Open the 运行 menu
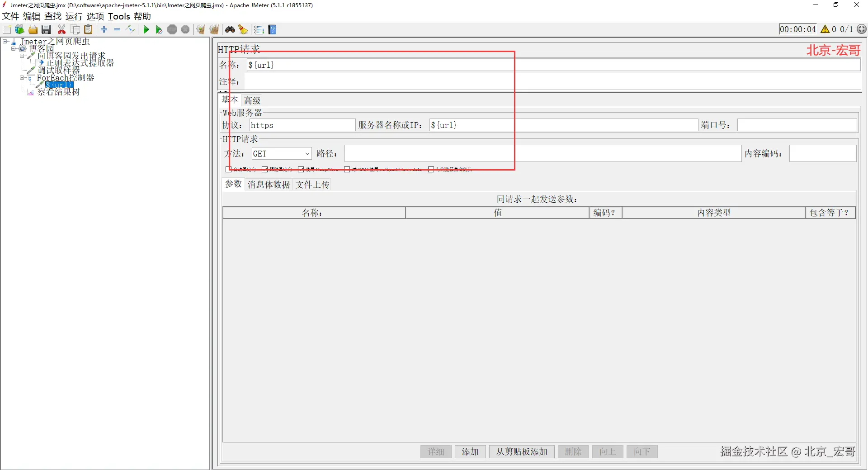Viewport: 868px width, 470px height. coord(74,16)
